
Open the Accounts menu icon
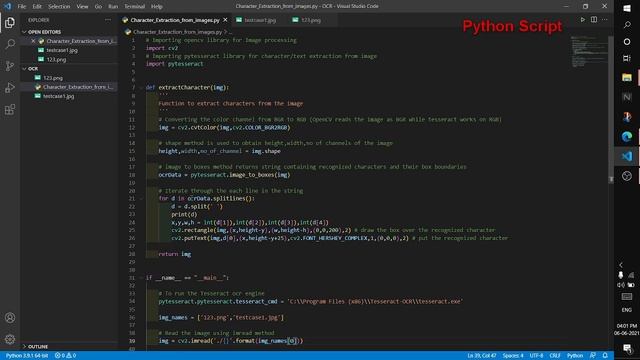[x=10, y=318]
